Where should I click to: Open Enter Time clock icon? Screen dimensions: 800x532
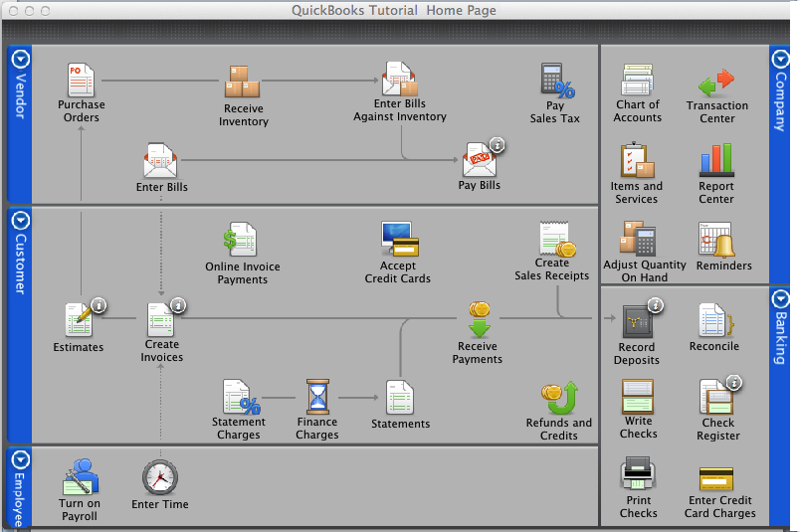point(160,477)
